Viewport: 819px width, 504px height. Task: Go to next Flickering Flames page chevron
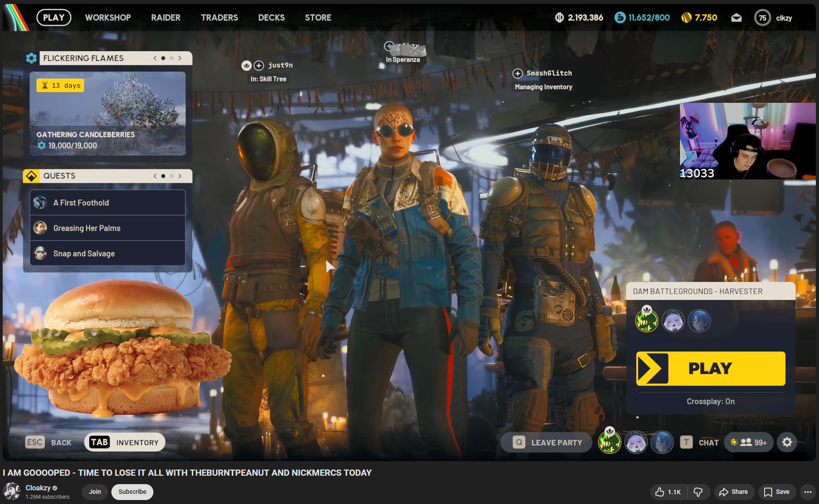(x=180, y=58)
